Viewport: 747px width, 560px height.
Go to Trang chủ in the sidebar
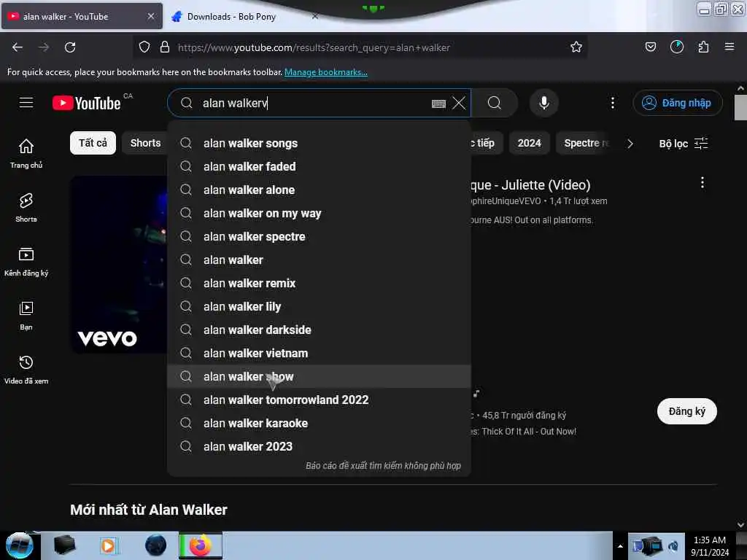pos(26,153)
